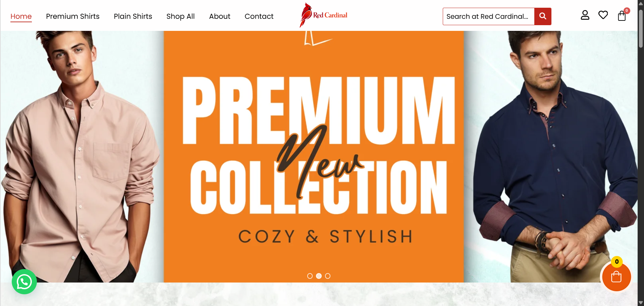Visit the Contact page link
644x306 pixels.
259,16
